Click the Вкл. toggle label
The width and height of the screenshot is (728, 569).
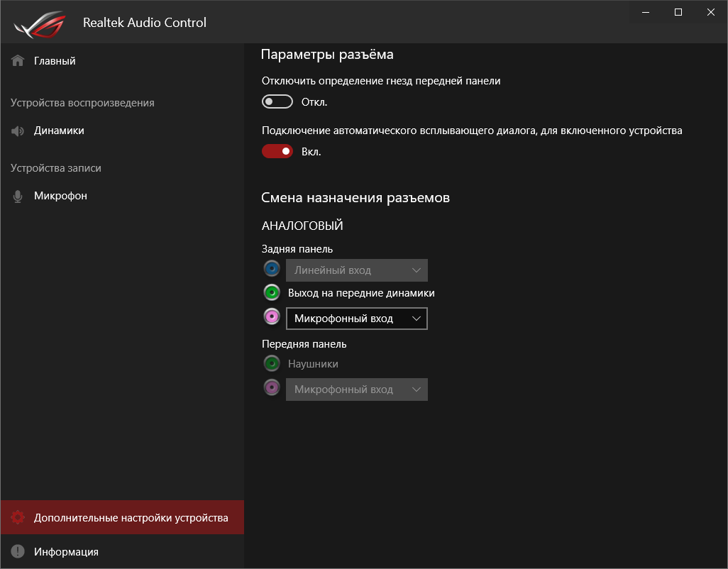(x=311, y=152)
